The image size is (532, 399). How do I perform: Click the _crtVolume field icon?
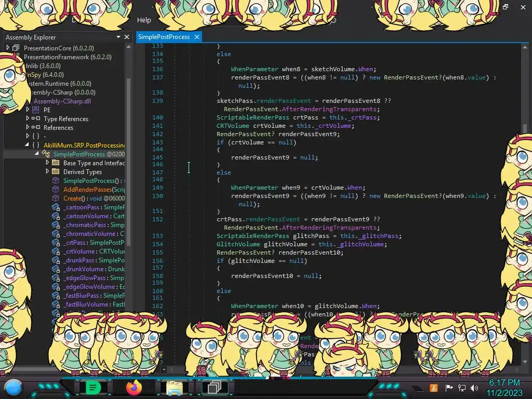(56, 251)
